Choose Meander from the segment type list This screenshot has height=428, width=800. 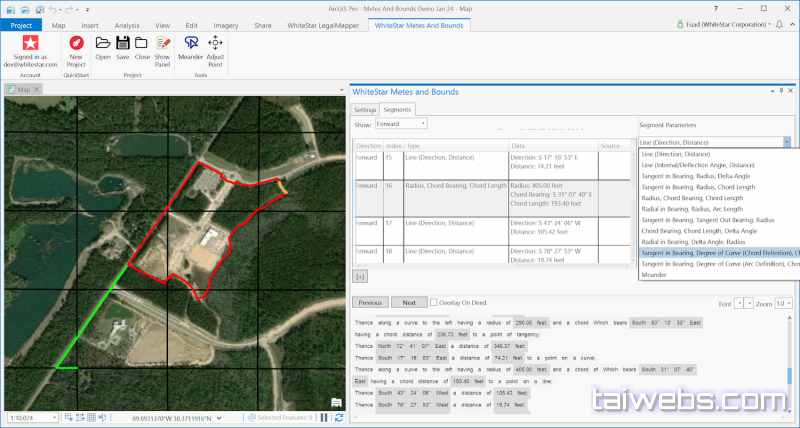coord(653,274)
